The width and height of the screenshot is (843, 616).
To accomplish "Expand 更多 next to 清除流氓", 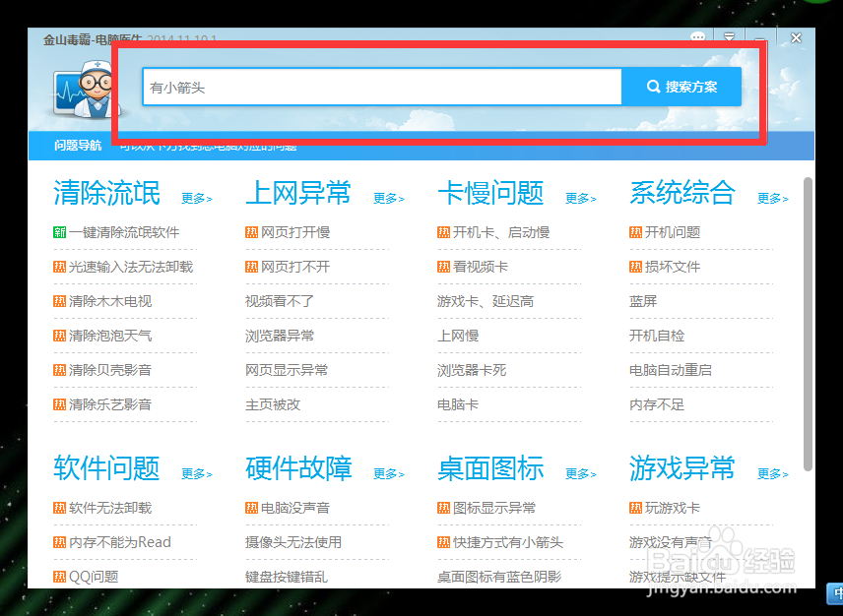I will point(197,198).
